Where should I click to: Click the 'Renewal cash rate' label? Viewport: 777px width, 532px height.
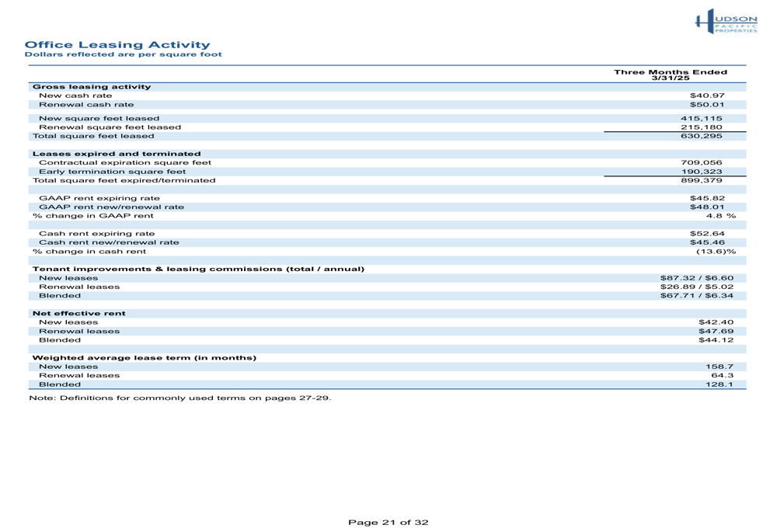(86, 105)
